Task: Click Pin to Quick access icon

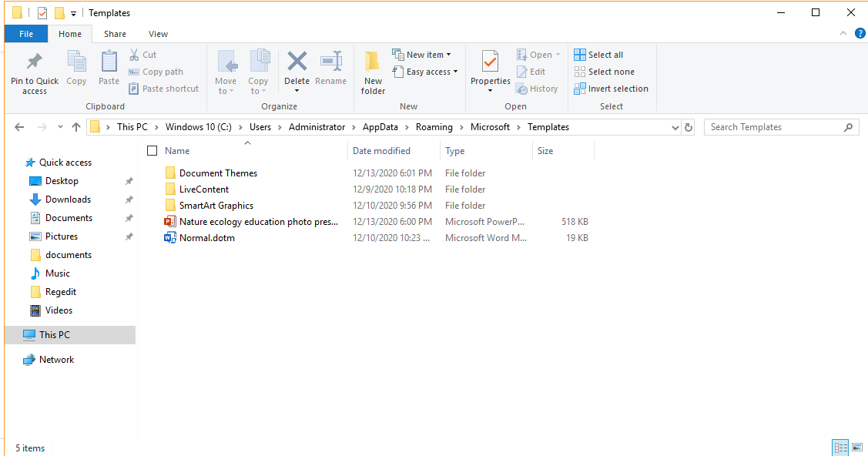Action: pos(35,61)
